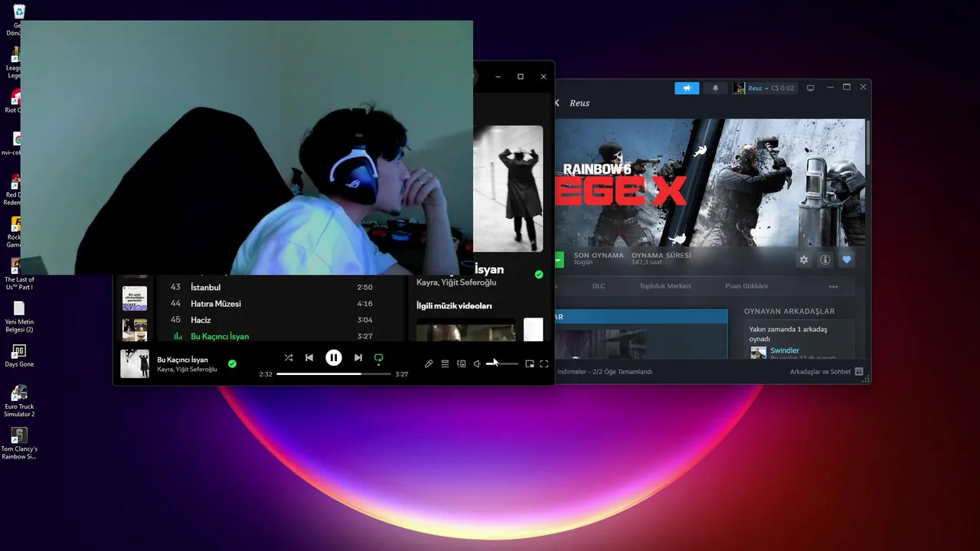The image size is (980, 551).
Task: Click the İlgili müzik videoları heading
Action: tap(454, 305)
